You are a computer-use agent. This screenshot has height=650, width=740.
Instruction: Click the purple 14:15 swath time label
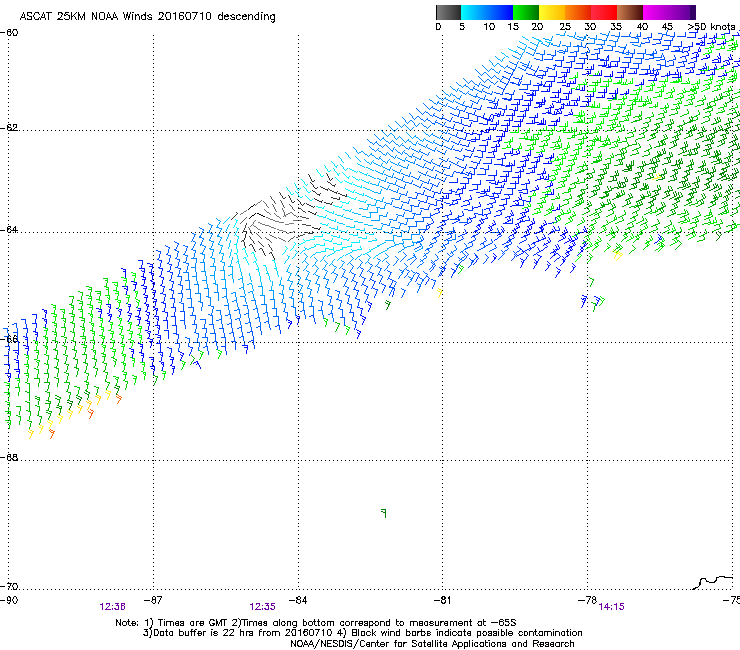click(x=612, y=607)
